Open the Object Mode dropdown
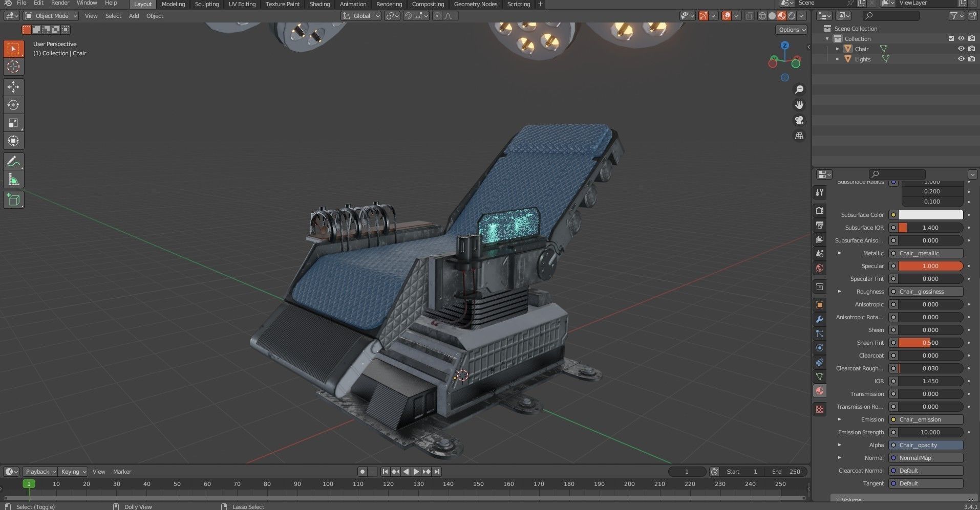This screenshot has width=980, height=510. pos(51,16)
